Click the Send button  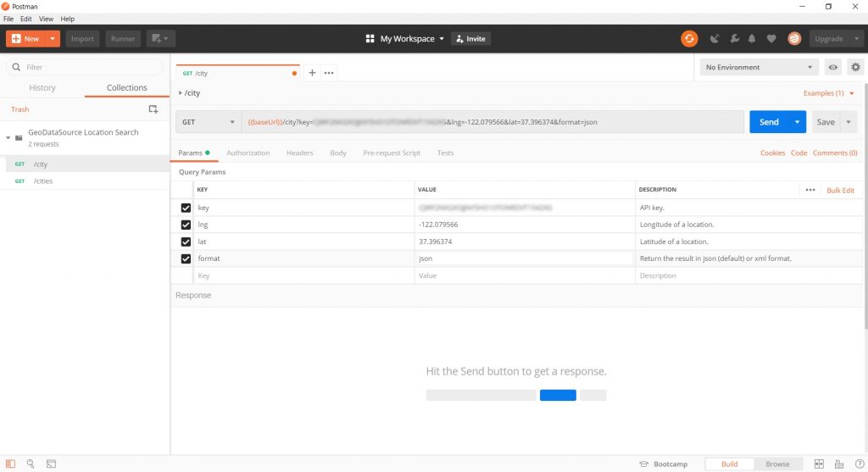769,122
